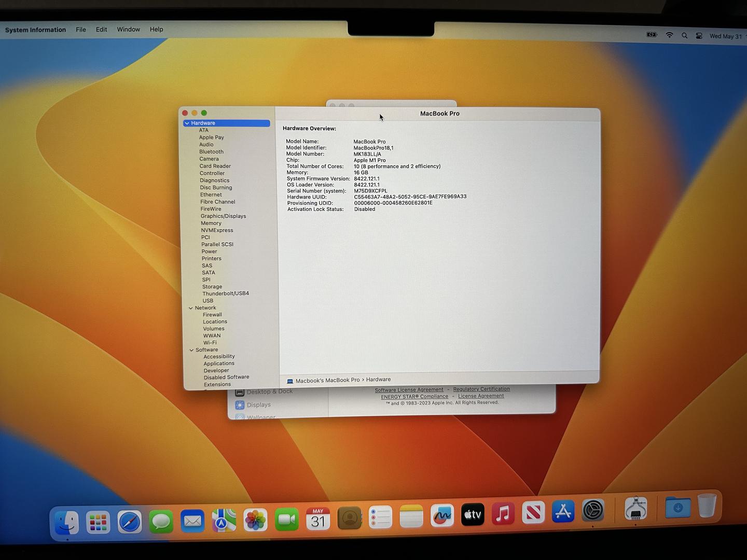
Task: Open the Window menu
Action: coord(128,30)
